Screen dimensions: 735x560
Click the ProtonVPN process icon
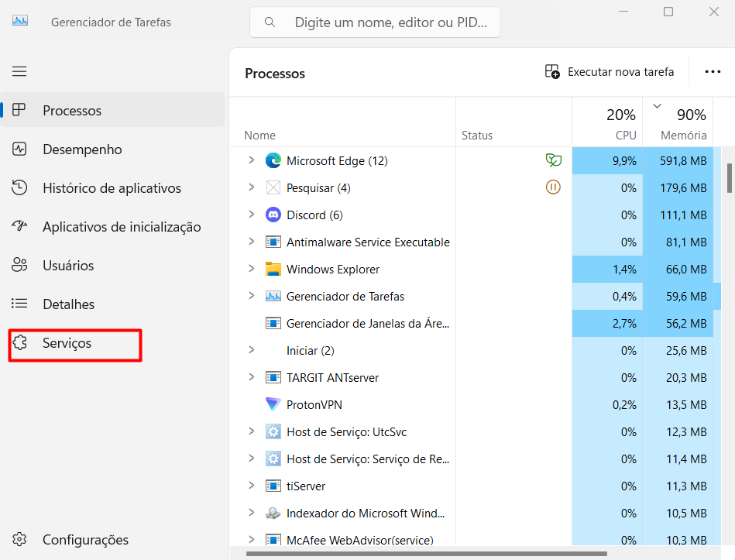click(273, 404)
